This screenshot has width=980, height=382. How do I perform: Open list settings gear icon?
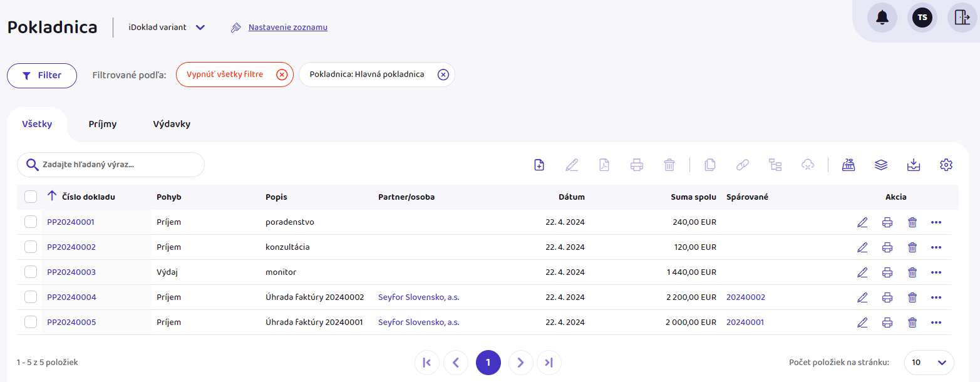tap(946, 165)
